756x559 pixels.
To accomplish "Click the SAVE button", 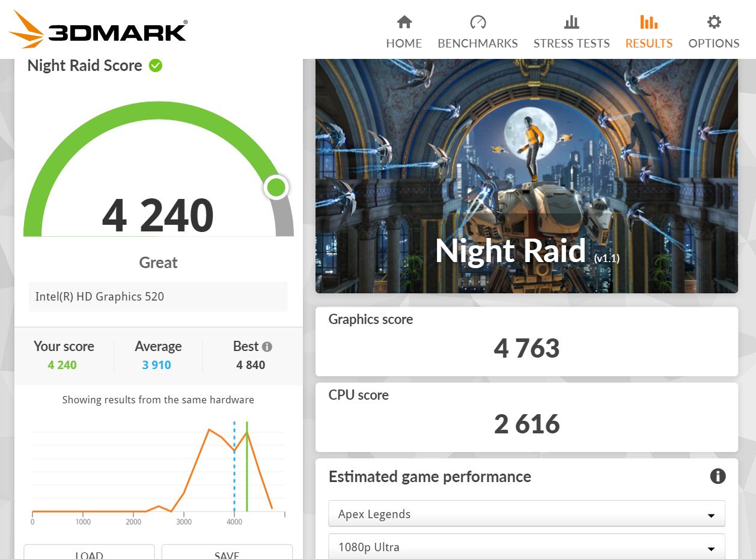I will [x=227, y=552].
